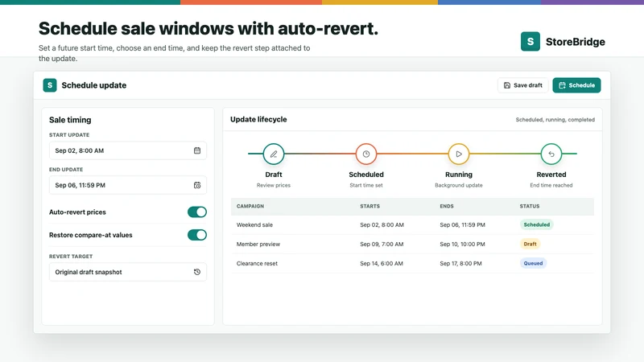This screenshot has width=644, height=362.
Task: Click the Queued status badge
Action: pos(533,263)
